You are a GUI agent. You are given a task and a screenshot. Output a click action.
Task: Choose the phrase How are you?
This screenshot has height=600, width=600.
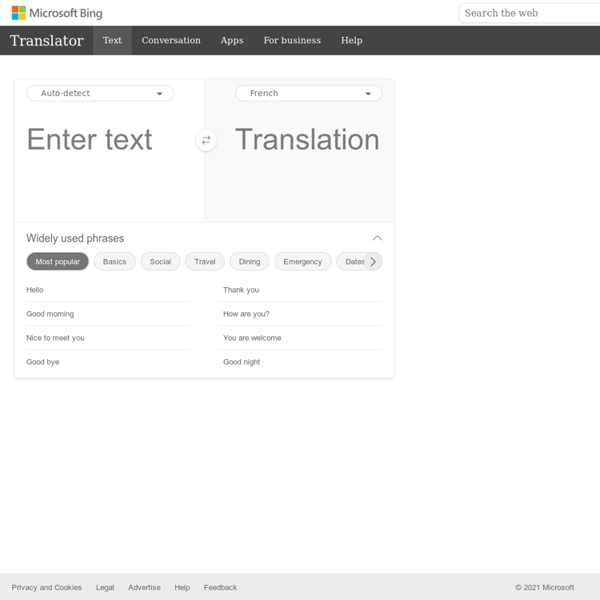click(300, 314)
